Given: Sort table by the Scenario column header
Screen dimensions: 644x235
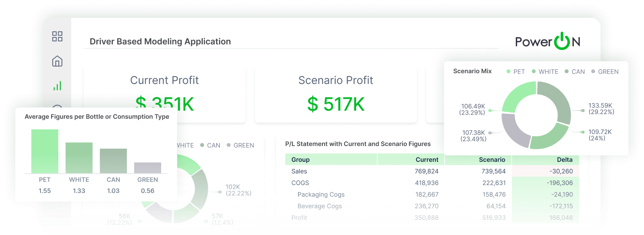Looking at the screenshot, I should click(x=492, y=160).
